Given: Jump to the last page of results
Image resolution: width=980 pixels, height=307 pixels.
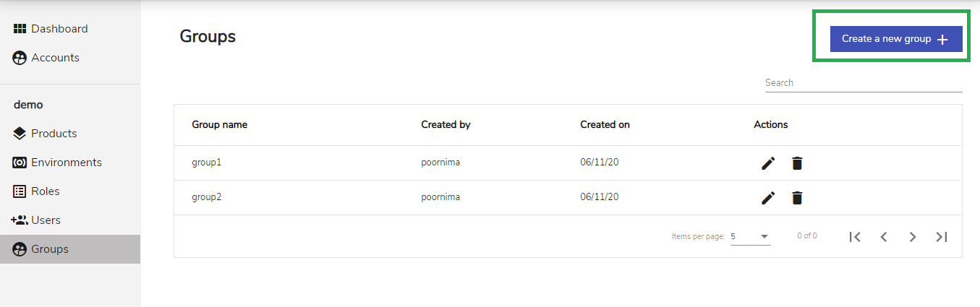Looking at the screenshot, I should tap(942, 236).
